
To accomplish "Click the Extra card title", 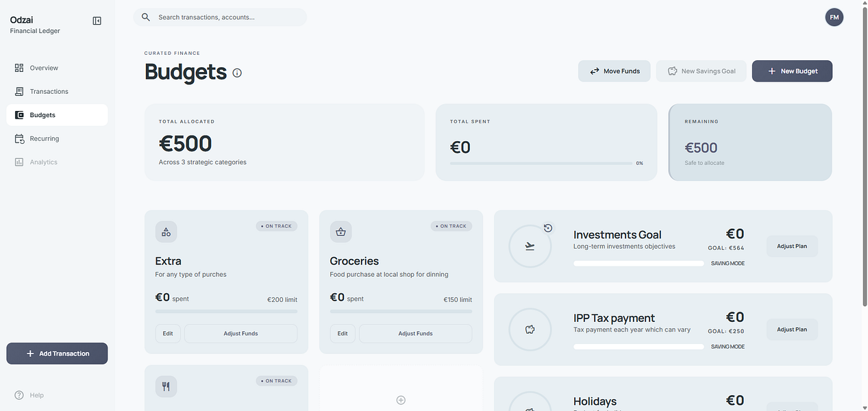I will pos(169,261).
